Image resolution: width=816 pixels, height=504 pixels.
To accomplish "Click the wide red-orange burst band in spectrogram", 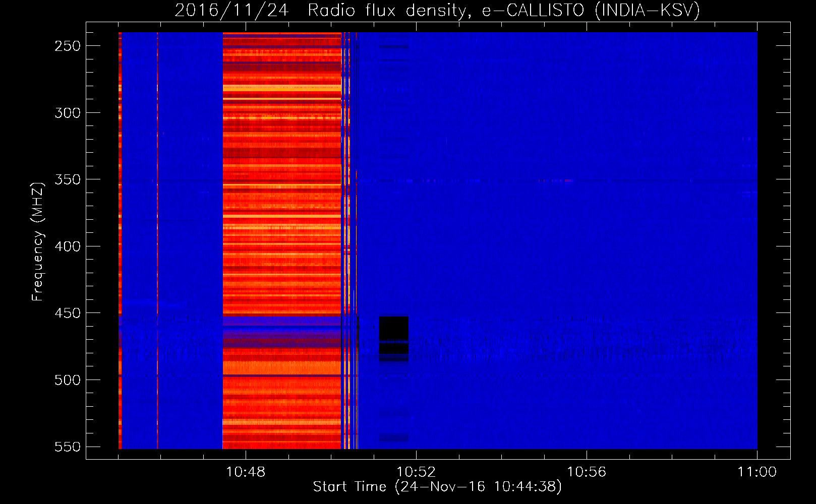I will point(282,240).
